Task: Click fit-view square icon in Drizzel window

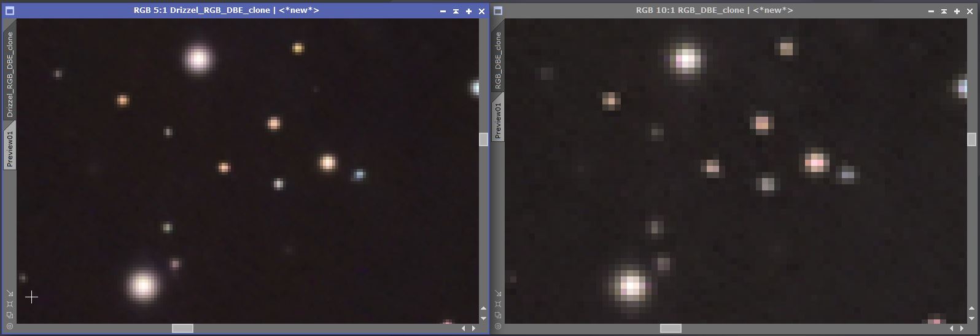Action: click(x=10, y=304)
